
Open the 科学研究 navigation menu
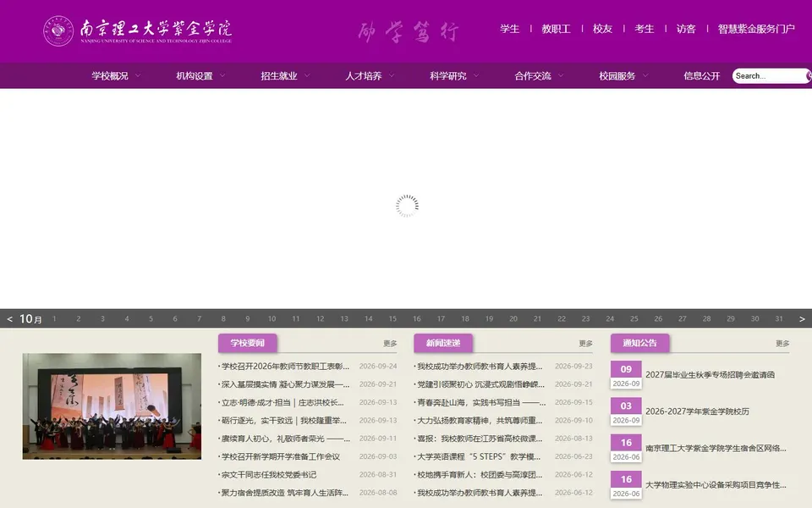448,75
